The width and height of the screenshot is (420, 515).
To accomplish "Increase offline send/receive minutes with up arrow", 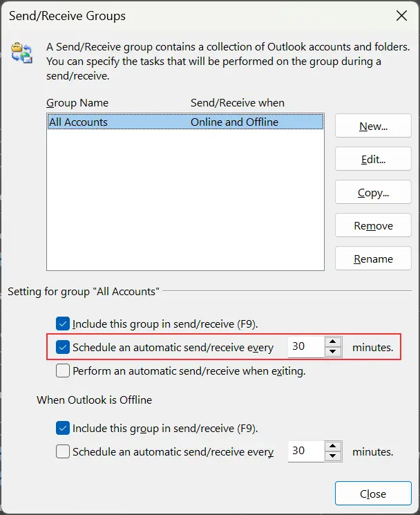I will 333,447.
